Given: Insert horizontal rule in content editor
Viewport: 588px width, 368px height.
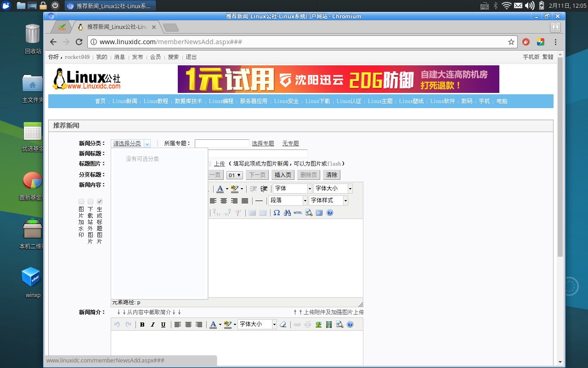Looking at the screenshot, I should point(259,201).
